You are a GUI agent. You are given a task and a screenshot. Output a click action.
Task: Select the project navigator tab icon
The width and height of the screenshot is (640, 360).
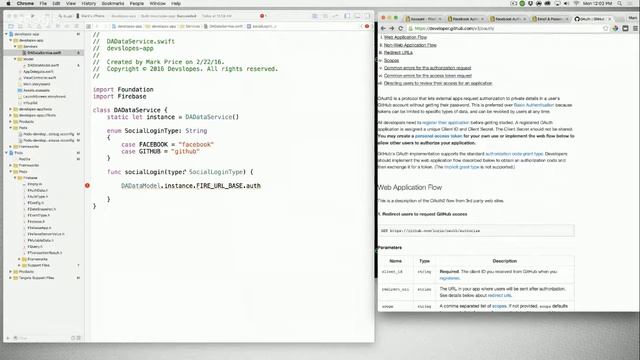pos(11,26)
